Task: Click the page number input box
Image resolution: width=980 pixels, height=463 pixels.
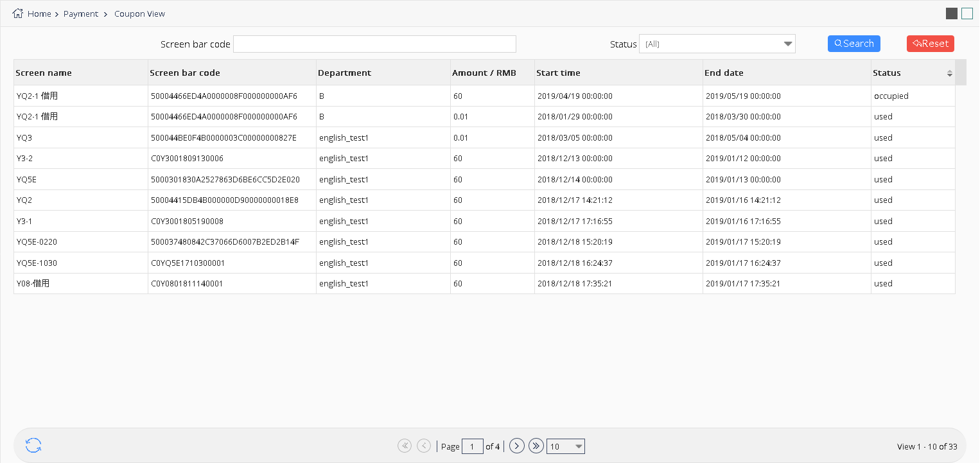Action: coord(473,446)
